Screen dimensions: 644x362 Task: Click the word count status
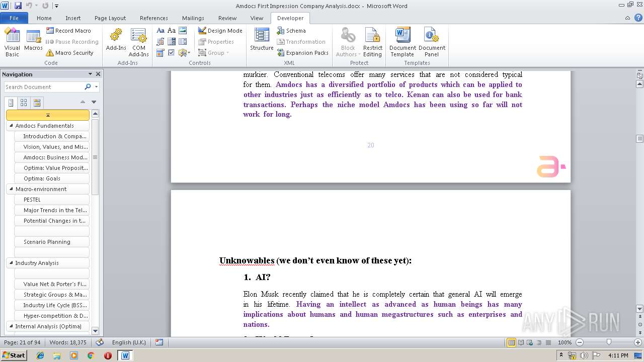68,342
